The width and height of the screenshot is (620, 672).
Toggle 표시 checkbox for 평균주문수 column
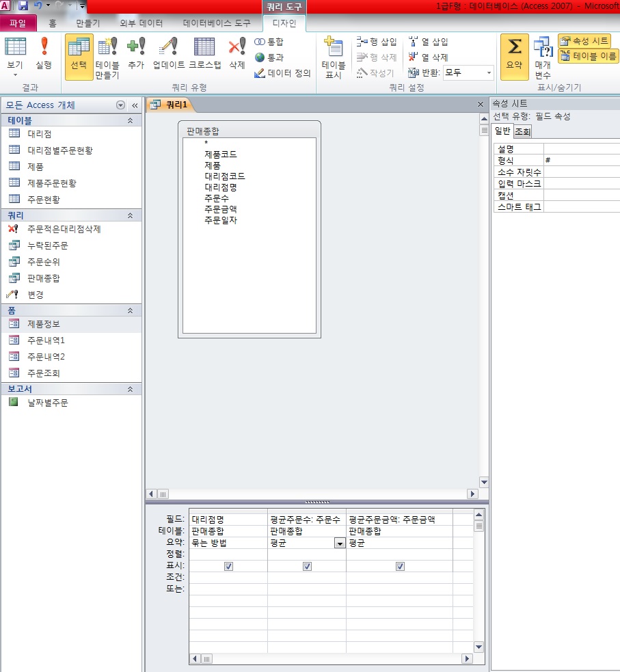click(x=307, y=566)
